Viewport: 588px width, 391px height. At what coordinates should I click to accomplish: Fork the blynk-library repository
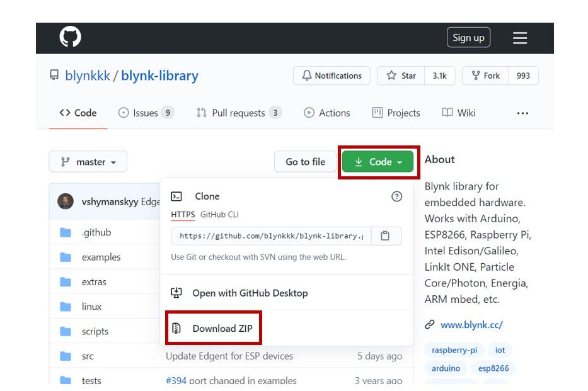pos(486,76)
